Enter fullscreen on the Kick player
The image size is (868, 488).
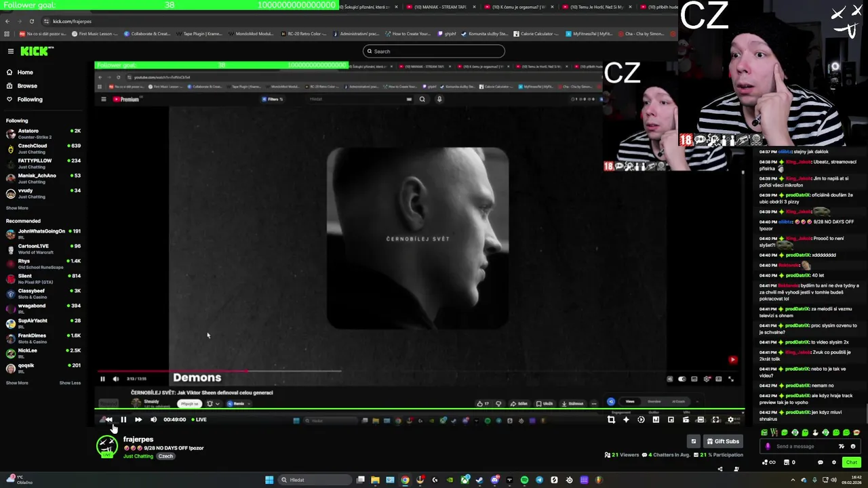(715, 420)
